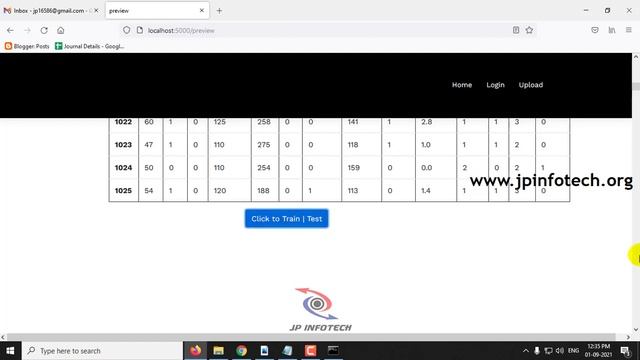Open Google Chrome from the taskbar

241,351
